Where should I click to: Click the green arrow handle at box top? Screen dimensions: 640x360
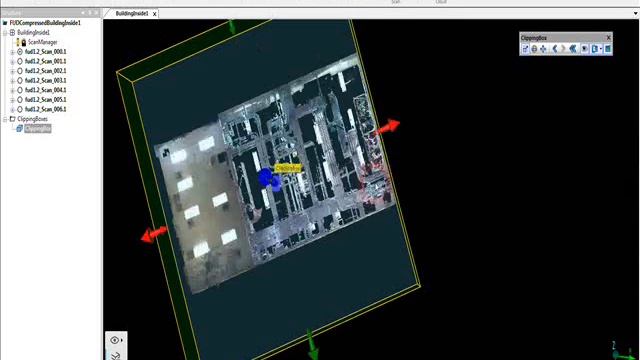[232, 27]
